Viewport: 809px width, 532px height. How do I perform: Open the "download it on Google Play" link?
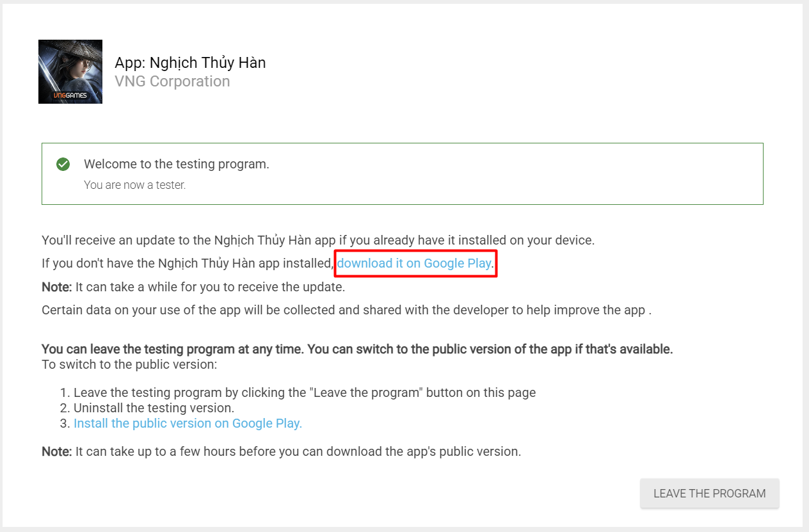[414, 263]
